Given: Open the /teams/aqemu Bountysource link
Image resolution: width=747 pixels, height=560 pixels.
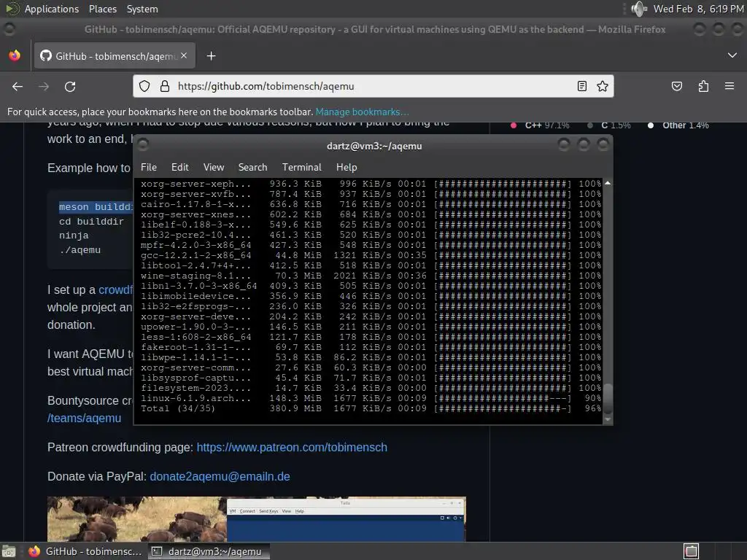Looking at the screenshot, I should pyautogui.click(x=84, y=418).
